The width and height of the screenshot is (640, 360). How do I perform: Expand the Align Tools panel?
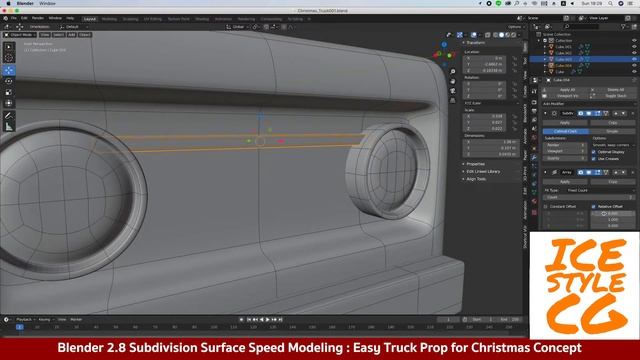pos(476,179)
